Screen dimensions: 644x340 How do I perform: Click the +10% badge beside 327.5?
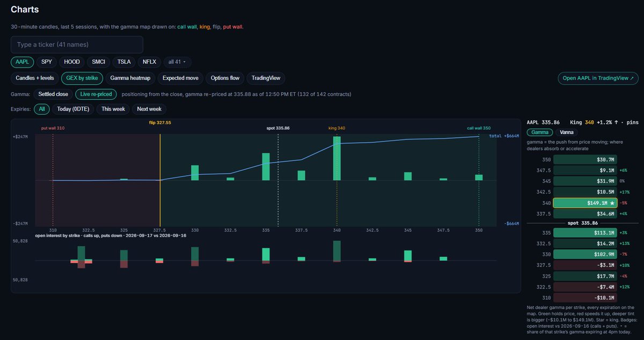tap(625, 265)
